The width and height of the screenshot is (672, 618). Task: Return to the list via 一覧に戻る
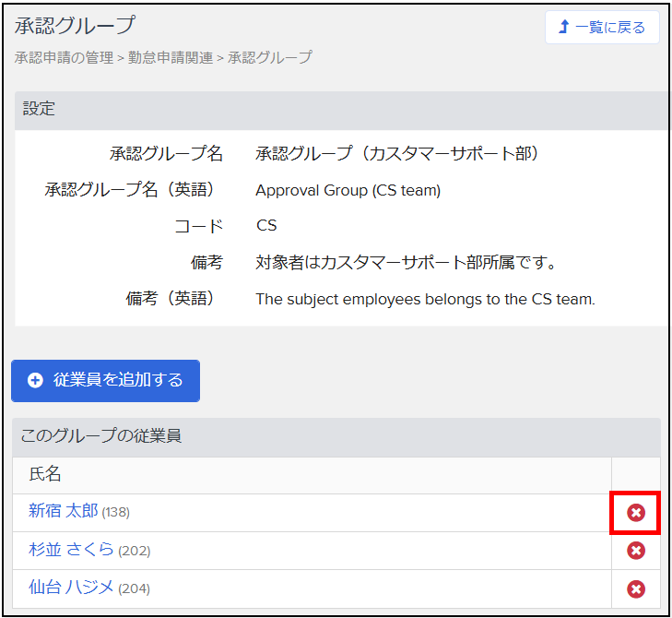click(x=609, y=28)
